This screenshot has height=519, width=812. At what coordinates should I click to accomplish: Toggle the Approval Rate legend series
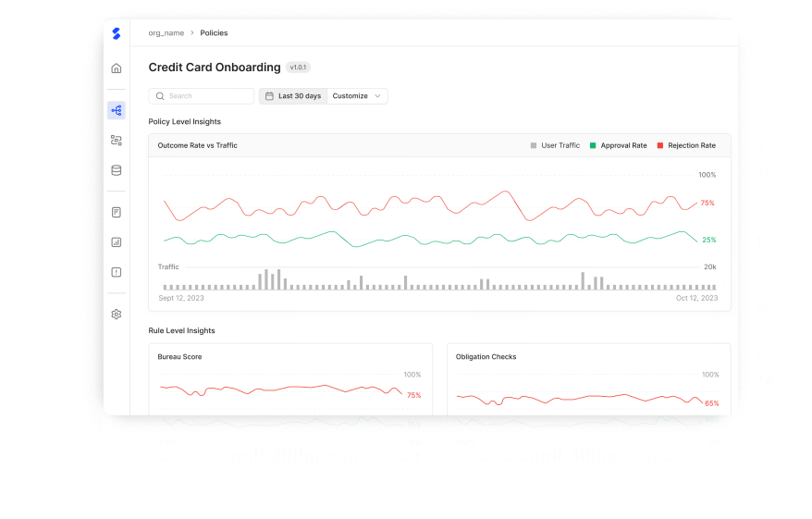618,145
